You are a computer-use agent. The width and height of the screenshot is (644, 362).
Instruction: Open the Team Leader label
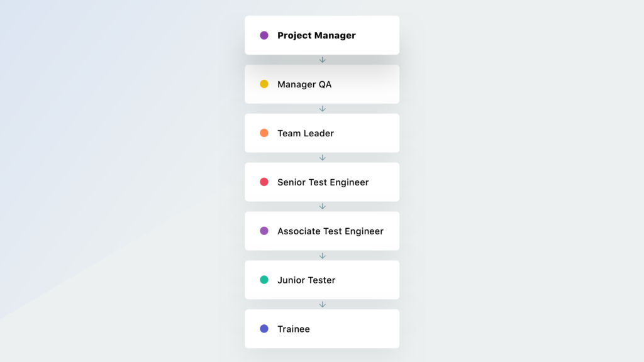(306, 133)
